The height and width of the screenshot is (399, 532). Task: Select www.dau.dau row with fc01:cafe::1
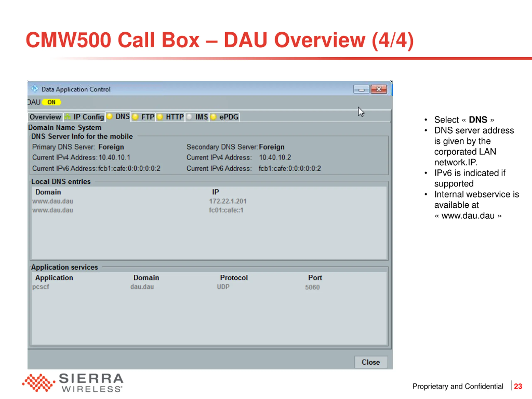pyautogui.click(x=209, y=210)
